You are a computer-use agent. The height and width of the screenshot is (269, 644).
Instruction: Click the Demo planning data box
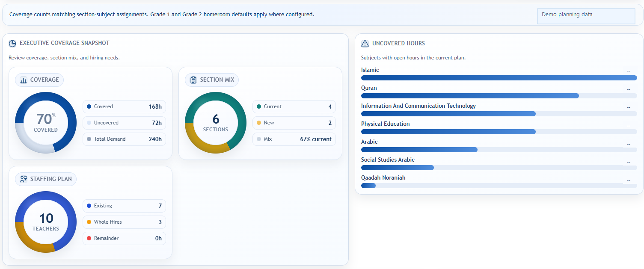[x=586, y=16]
